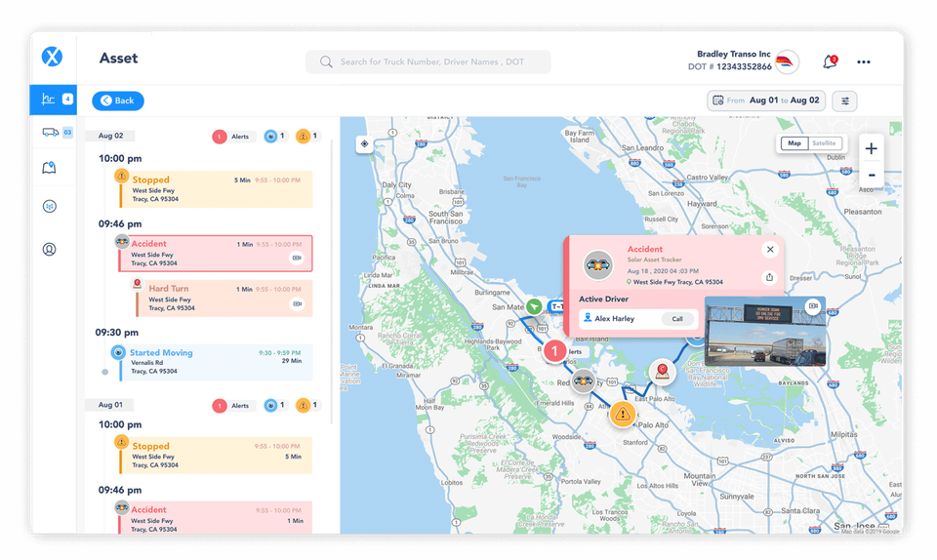
Task: Open the dashcam highway thumbnail image
Action: (765, 332)
